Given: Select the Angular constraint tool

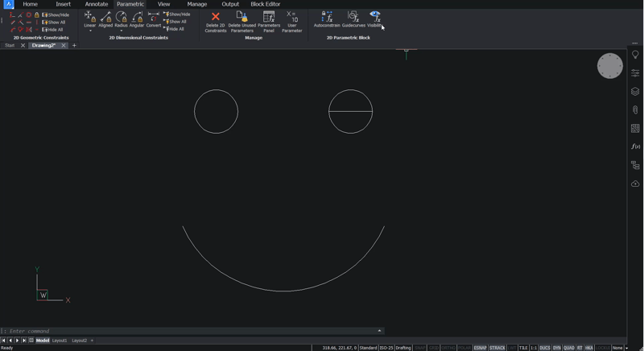Looking at the screenshot, I should 137,17.
